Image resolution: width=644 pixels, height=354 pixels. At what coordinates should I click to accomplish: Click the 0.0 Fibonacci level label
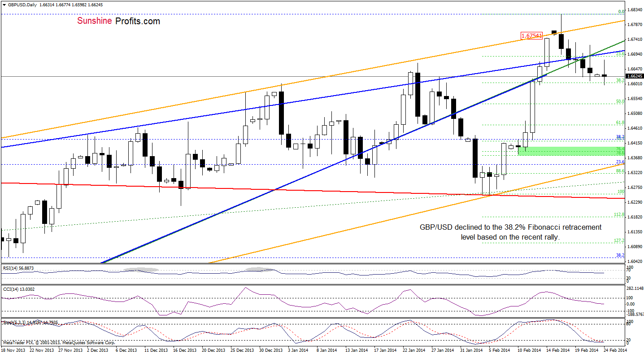pyautogui.click(x=622, y=12)
